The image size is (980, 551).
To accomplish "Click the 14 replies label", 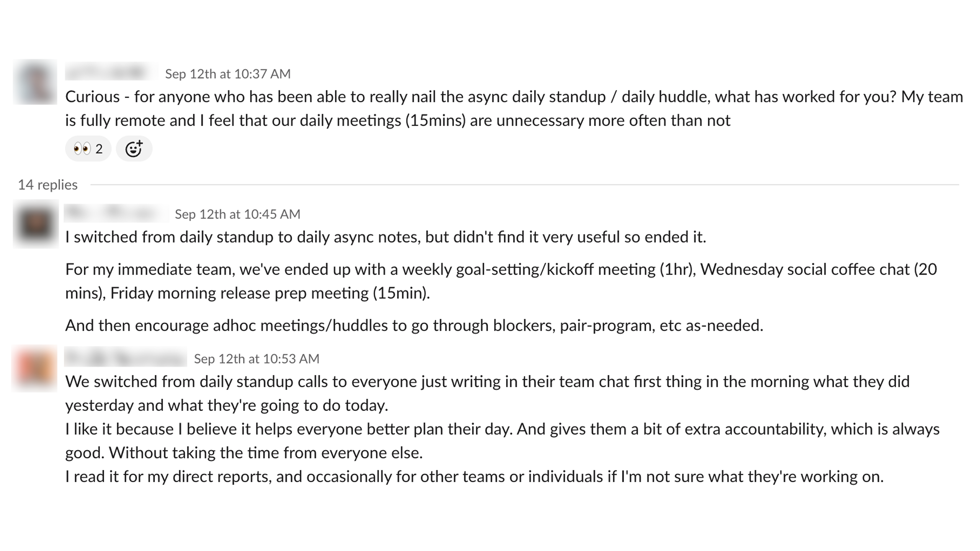I will [48, 185].
